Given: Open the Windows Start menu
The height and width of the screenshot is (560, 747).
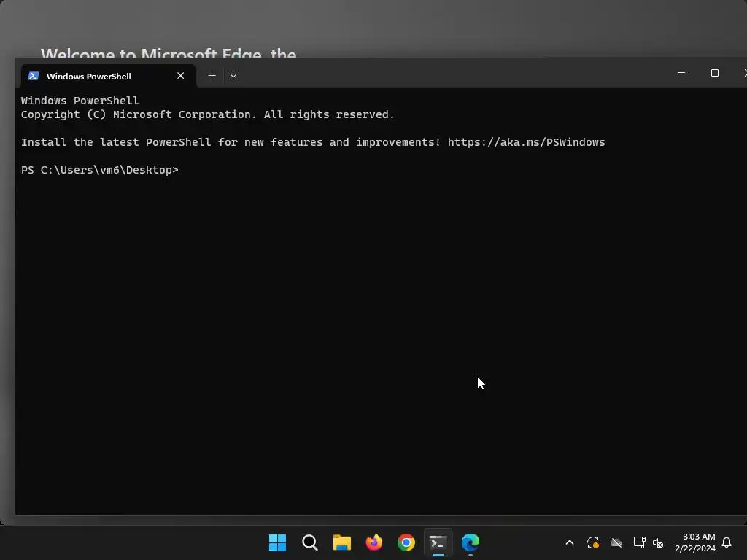Looking at the screenshot, I should (x=277, y=542).
